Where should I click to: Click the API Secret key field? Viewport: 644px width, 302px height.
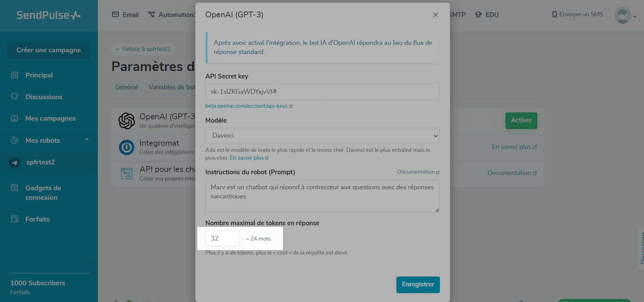(322, 92)
